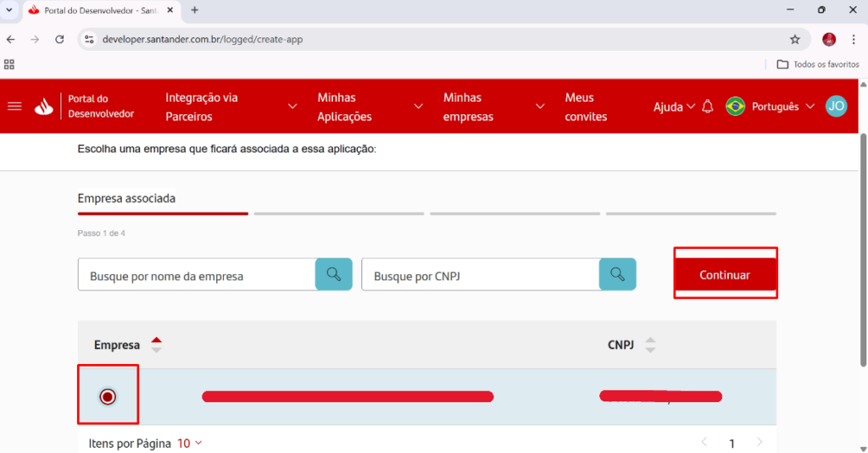Click the Santander flame logo
Screen dimensions: 868x453
43,107
